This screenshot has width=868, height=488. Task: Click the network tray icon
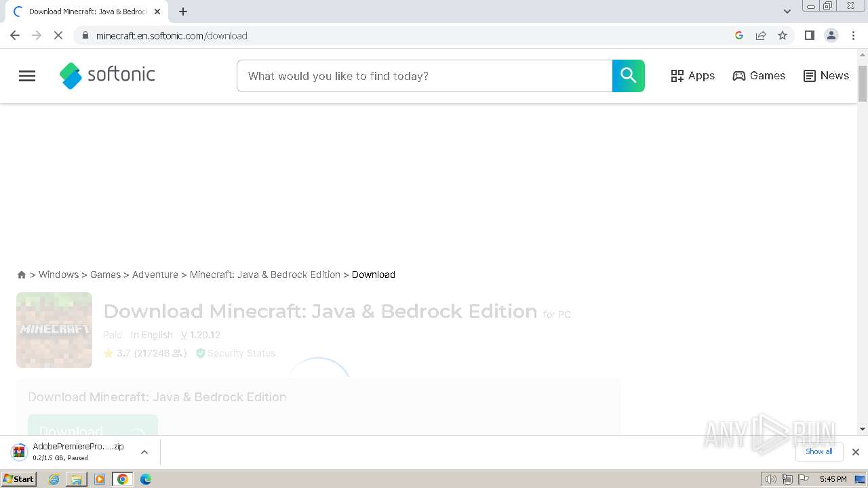point(787,479)
